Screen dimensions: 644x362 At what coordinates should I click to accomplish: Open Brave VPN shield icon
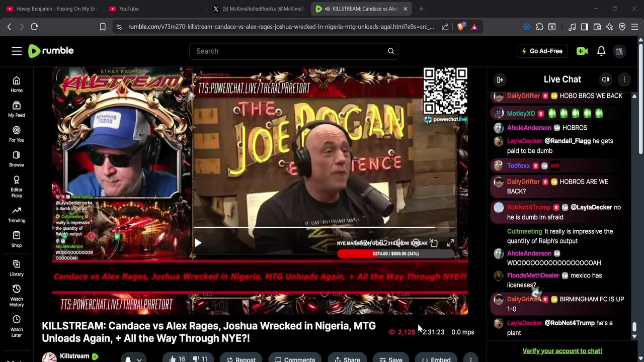[x=622, y=27]
